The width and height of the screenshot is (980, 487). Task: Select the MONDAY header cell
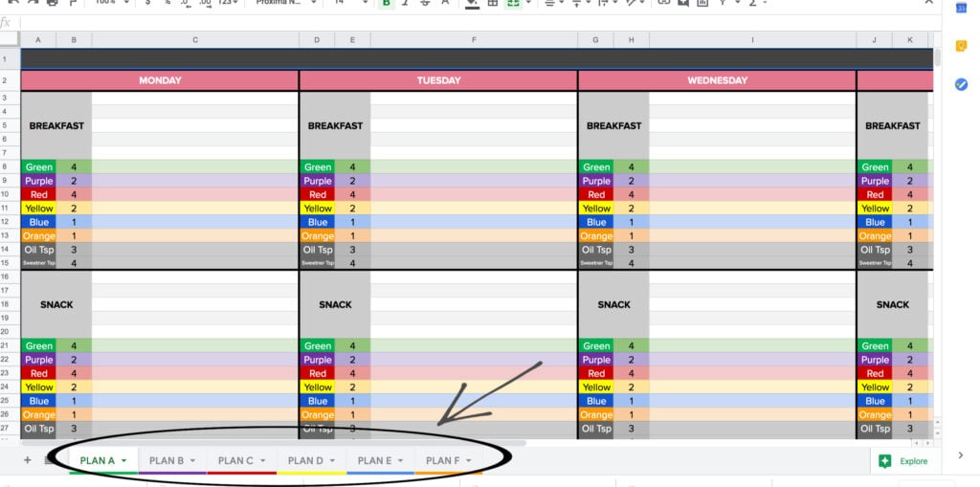160,80
